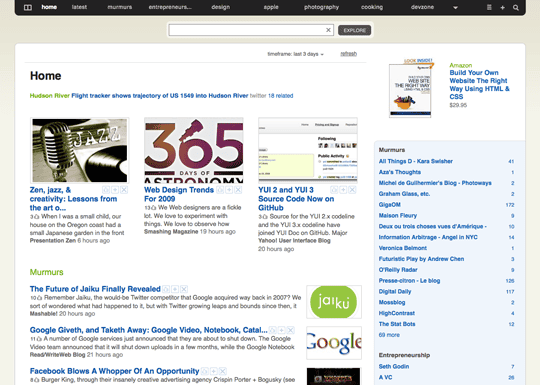Open the Digital Daily feed

point(395,291)
